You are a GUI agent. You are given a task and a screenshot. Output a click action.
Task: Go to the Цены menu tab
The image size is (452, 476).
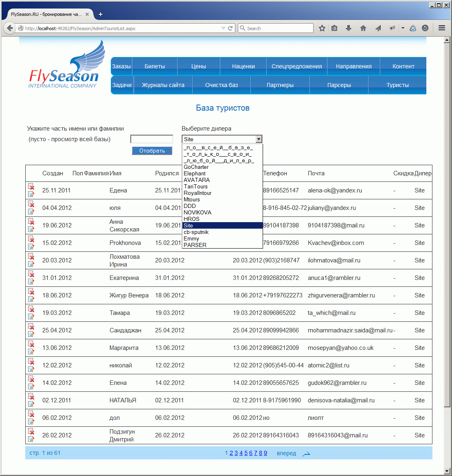point(199,66)
